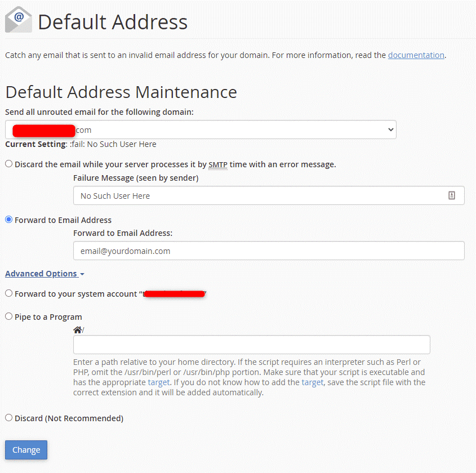Click the "Failure Message (seen by sender)" label
Screen dimensions: 476x473
click(136, 178)
